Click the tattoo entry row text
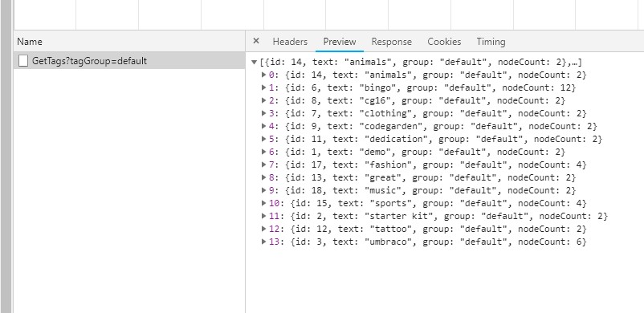The width and height of the screenshot is (644, 313). (428, 229)
